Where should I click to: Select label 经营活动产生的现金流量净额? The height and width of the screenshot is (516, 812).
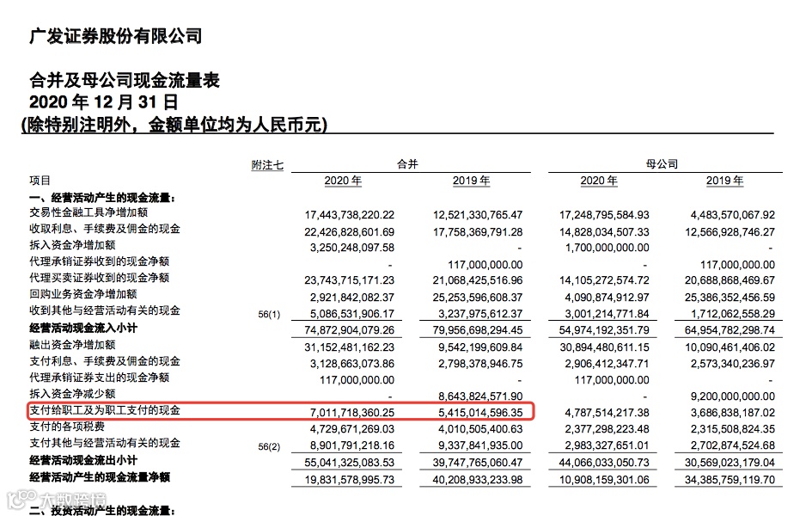100,477
